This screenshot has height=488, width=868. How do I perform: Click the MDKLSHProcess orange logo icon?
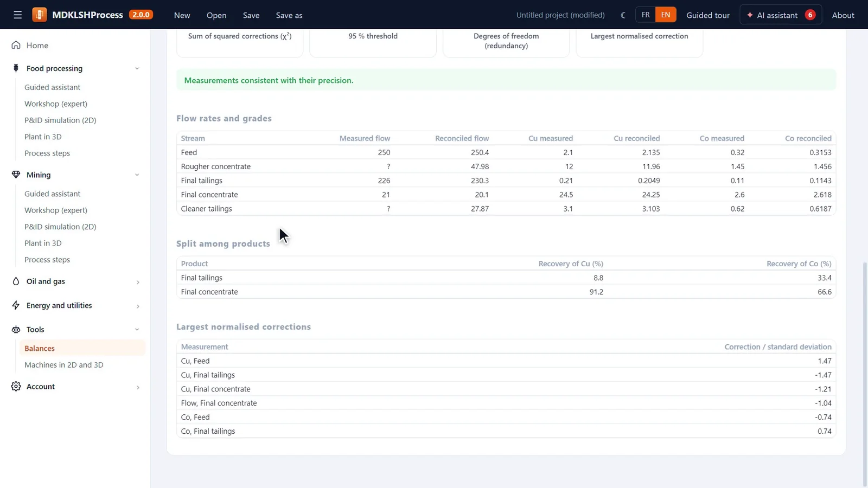40,15
